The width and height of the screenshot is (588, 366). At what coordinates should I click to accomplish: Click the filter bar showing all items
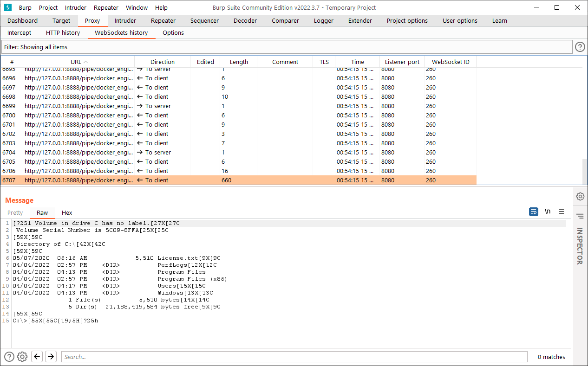click(x=287, y=47)
